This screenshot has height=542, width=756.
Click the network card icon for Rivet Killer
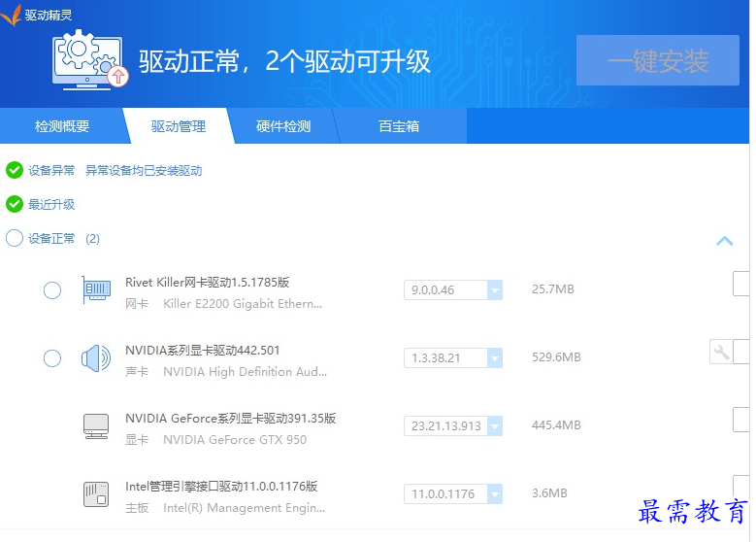[96, 289]
